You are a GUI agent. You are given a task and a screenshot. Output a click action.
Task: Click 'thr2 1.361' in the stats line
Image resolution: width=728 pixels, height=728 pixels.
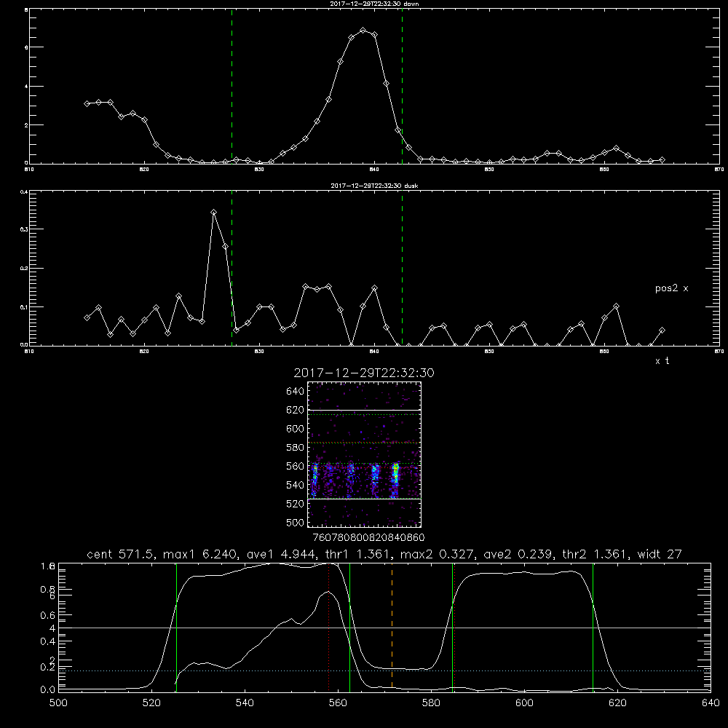click(594, 554)
